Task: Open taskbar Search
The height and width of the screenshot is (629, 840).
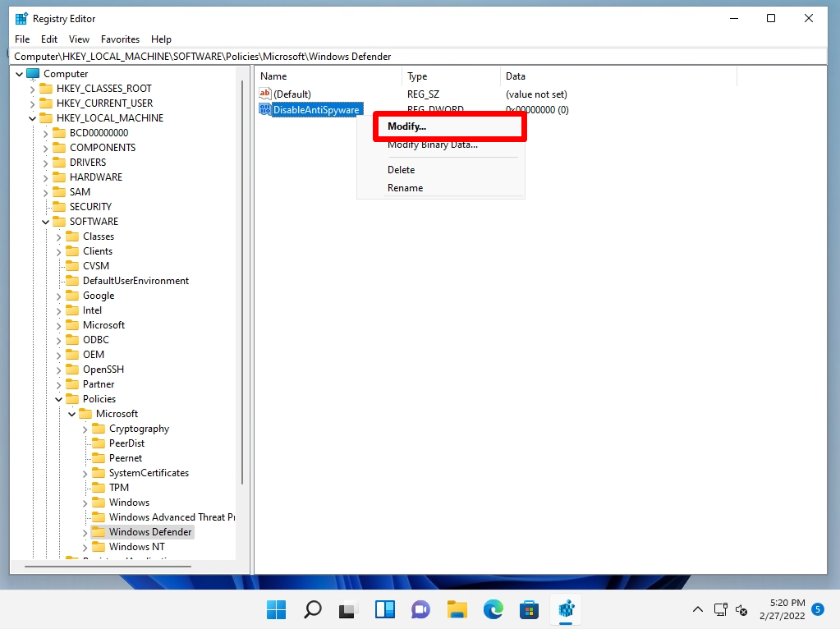Action: pos(312,609)
